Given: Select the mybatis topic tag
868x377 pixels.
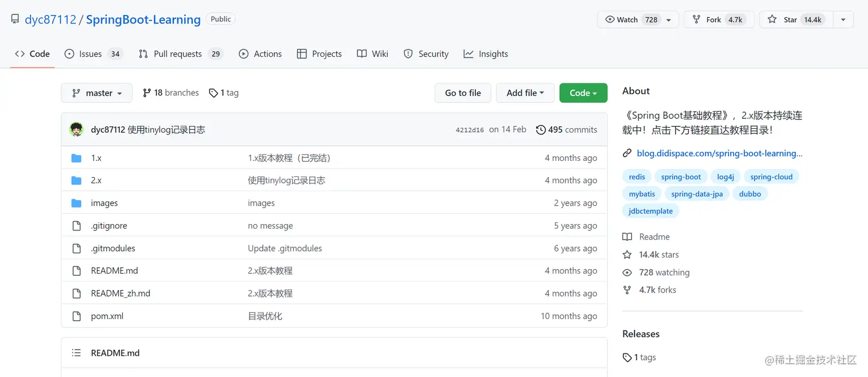Looking at the screenshot, I should click(642, 194).
